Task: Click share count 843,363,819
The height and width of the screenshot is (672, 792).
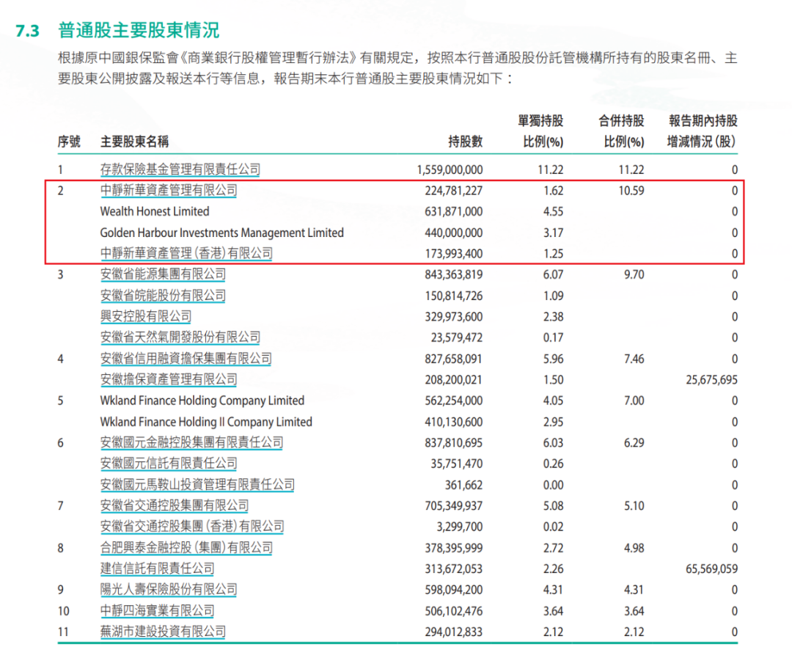Action: click(454, 275)
